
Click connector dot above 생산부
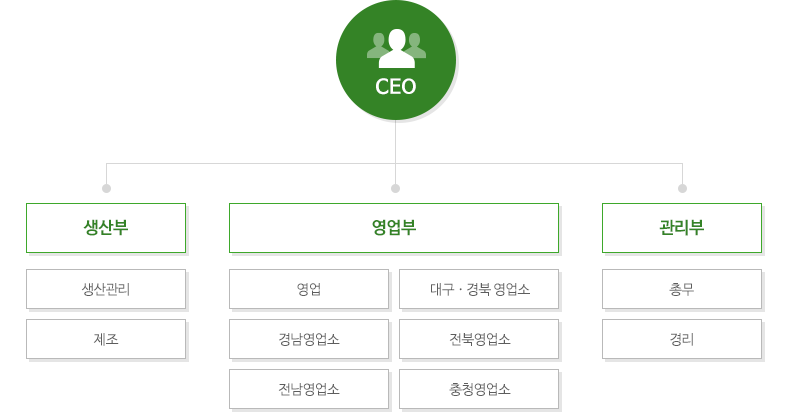click(106, 188)
